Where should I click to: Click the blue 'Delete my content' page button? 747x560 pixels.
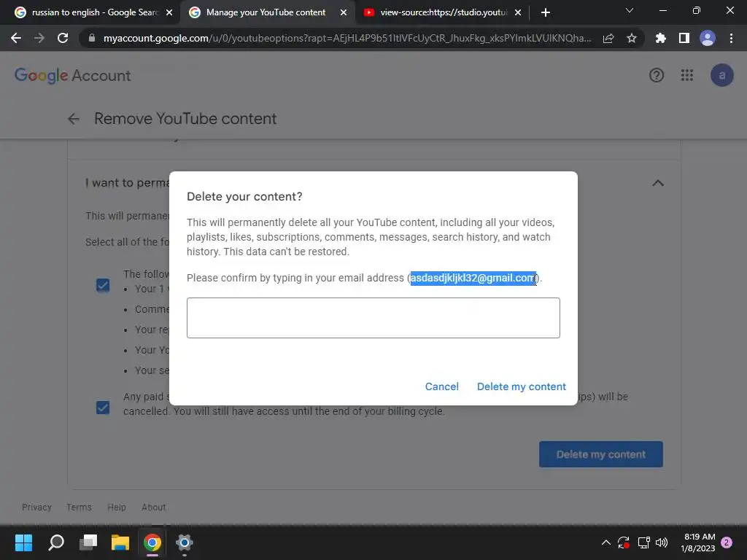(x=601, y=454)
